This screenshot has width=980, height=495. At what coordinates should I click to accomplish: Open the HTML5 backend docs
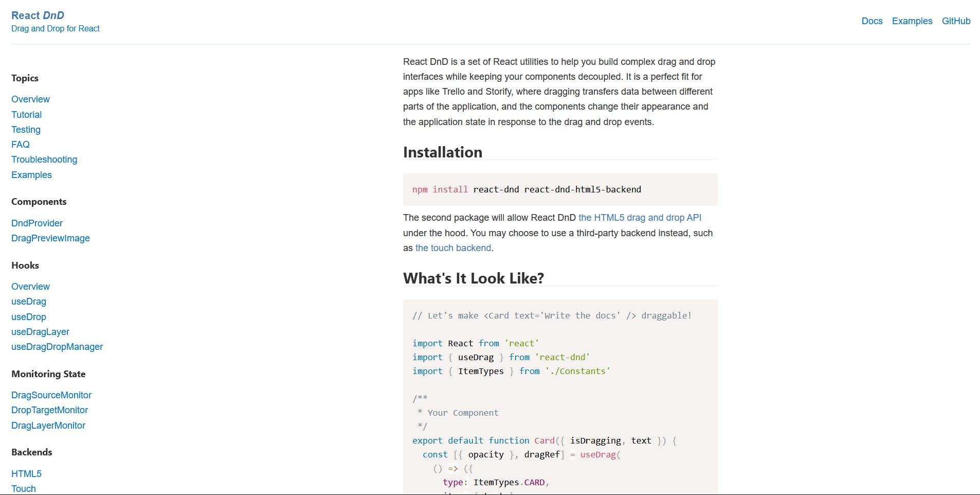point(26,474)
